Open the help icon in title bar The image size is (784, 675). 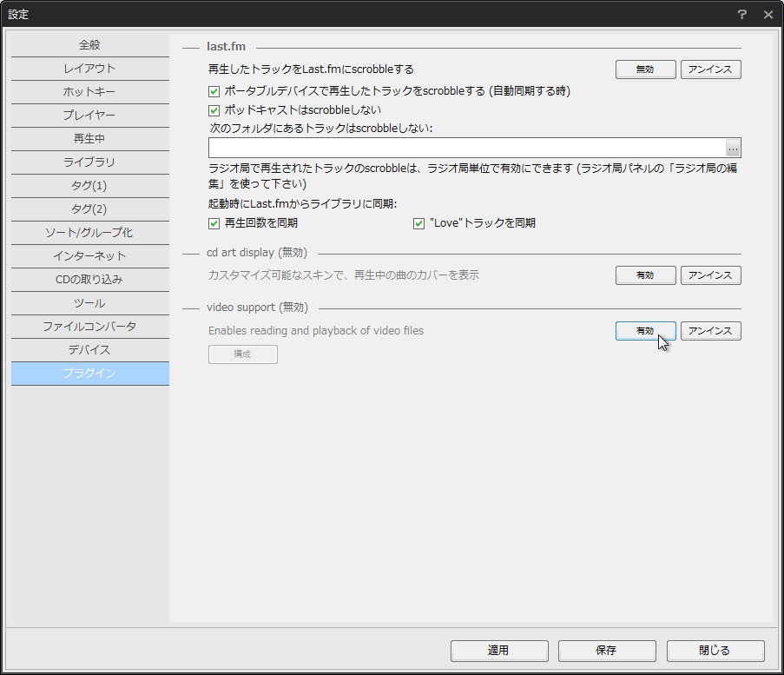(x=744, y=14)
